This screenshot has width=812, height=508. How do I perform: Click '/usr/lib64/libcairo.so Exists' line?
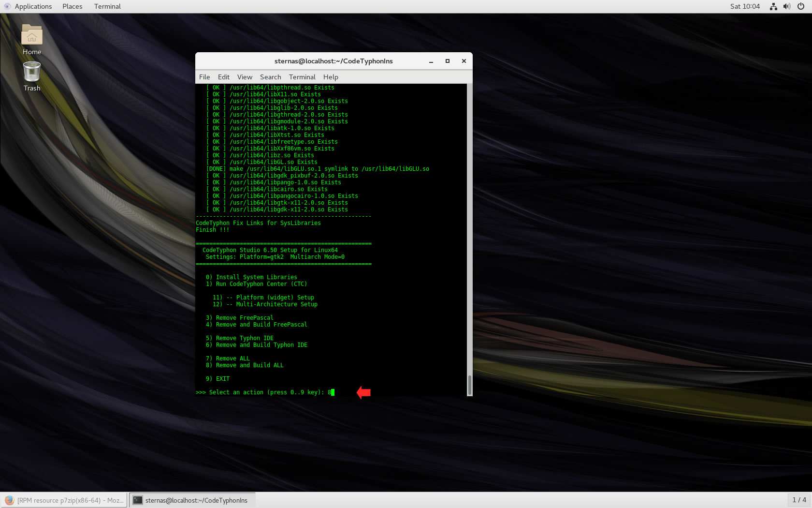[x=267, y=189]
